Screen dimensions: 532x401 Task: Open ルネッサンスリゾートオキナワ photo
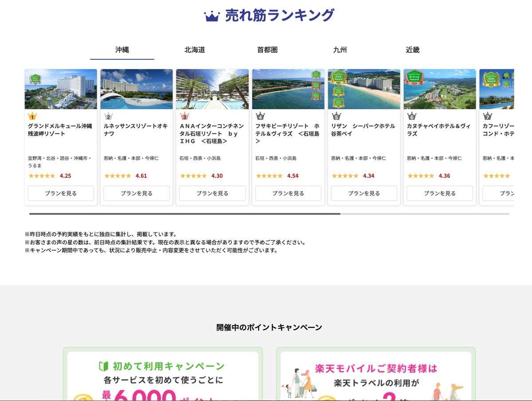pyautogui.click(x=137, y=89)
